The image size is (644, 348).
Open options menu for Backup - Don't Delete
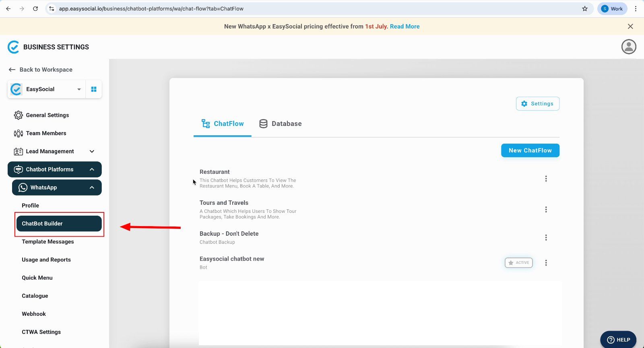546,238
